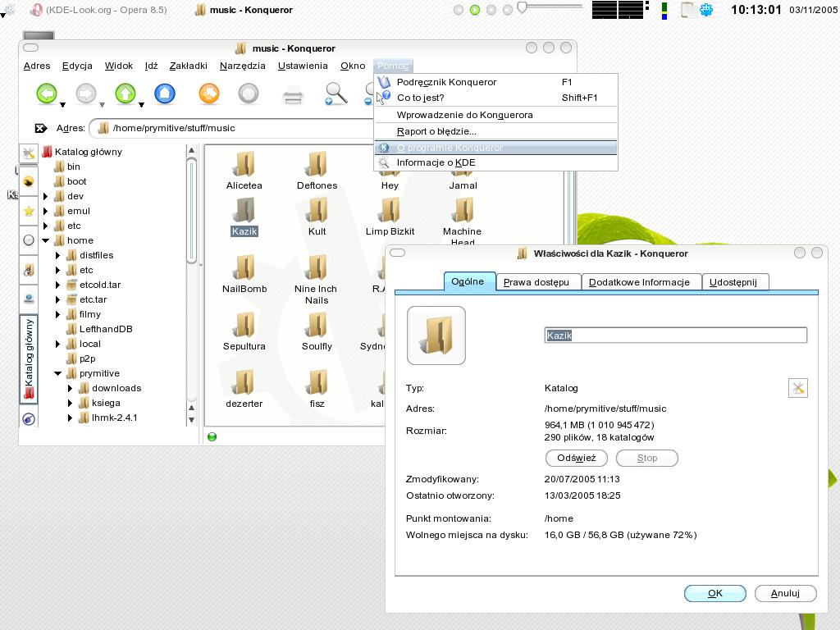Open the NailBomb folder
The width and height of the screenshot is (840, 630).
[x=244, y=274]
